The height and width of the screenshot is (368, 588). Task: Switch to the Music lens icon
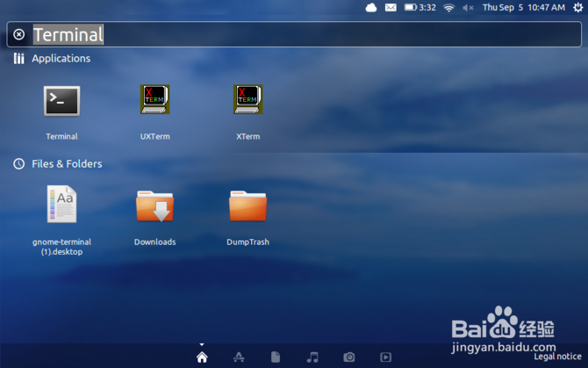[x=312, y=357]
